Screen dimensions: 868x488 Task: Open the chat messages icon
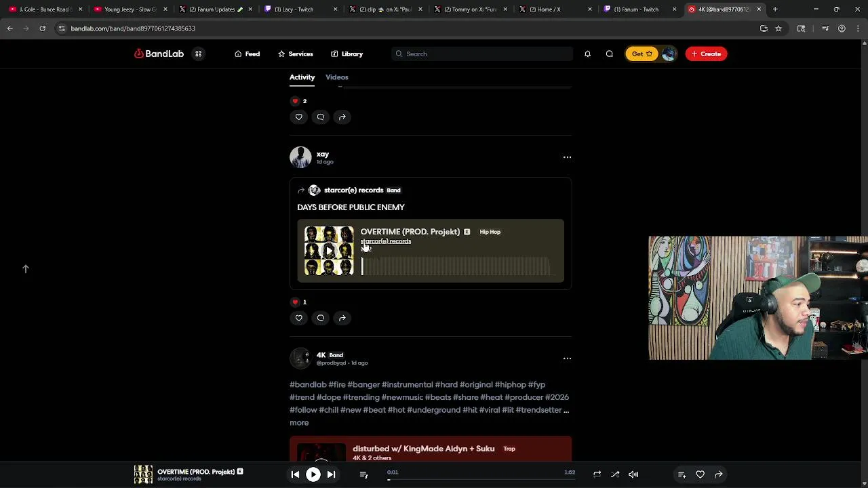pos(609,54)
